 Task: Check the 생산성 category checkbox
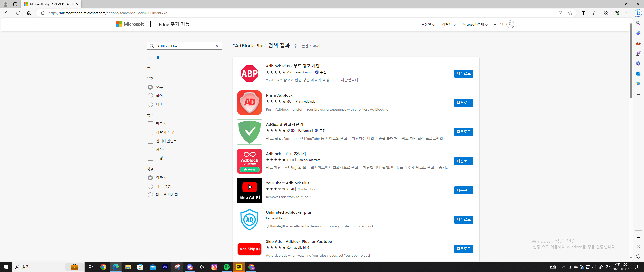pyautogui.click(x=150, y=150)
